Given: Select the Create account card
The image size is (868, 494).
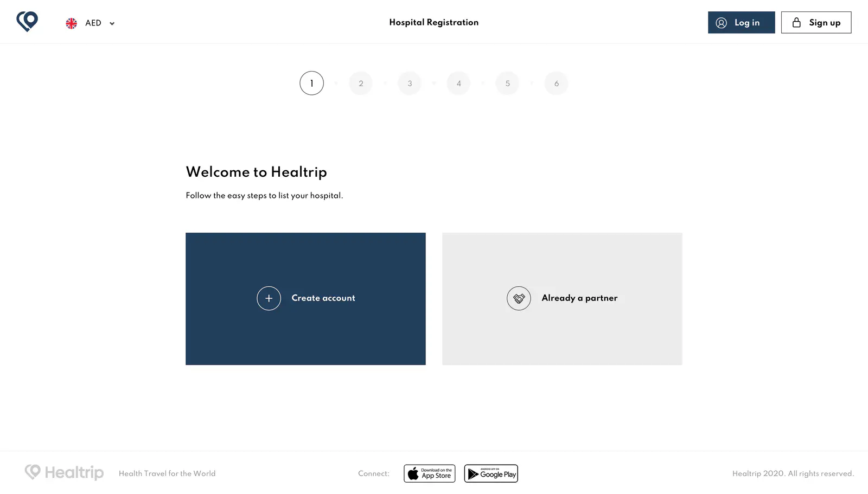Looking at the screenshot, I should point(305,299).
